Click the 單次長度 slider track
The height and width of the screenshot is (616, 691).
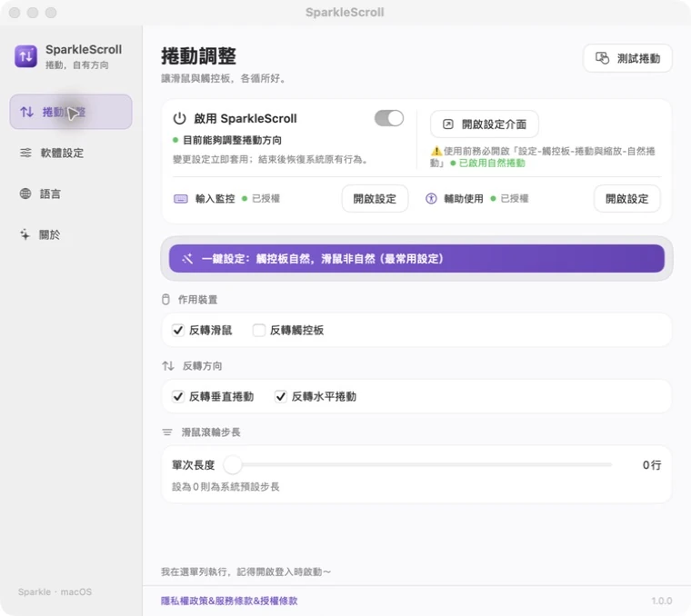(x=417, y=464)
